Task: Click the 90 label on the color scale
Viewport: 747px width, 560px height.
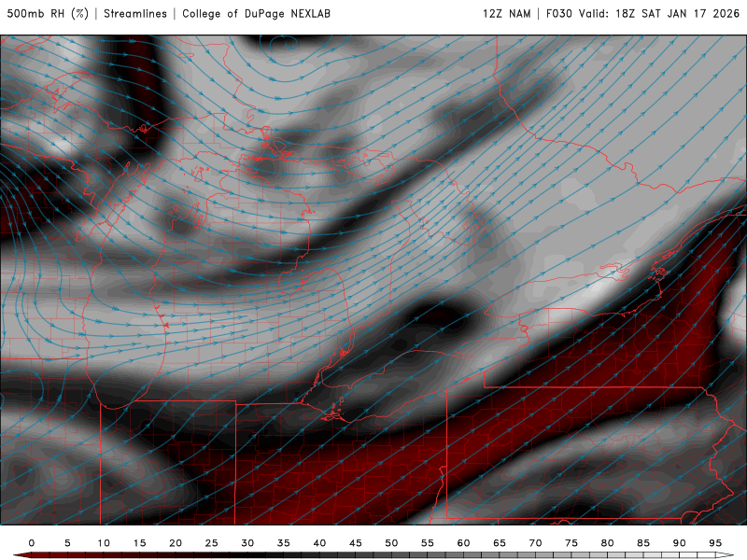Action: (680, 543)
